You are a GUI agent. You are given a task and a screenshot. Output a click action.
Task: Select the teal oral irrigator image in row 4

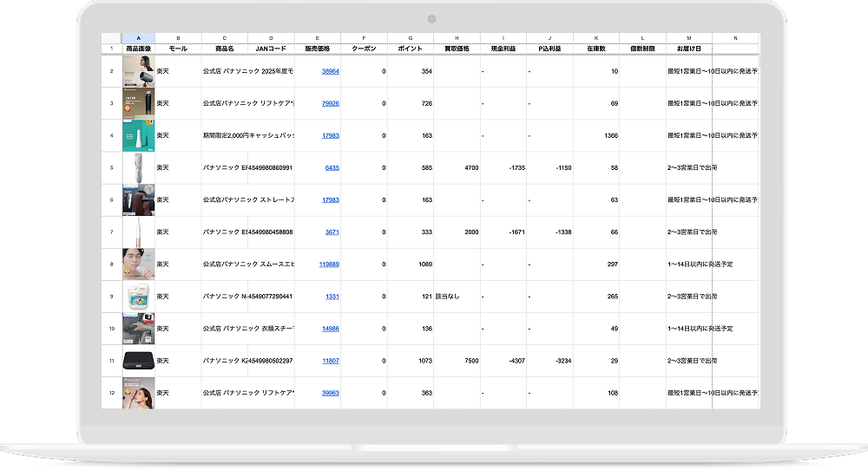(138, 135)
